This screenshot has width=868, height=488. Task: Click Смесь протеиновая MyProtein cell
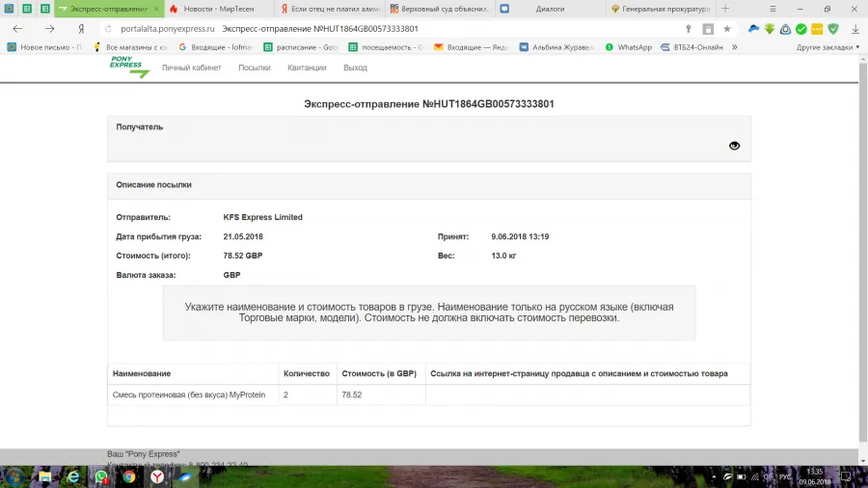pos(193,394)
